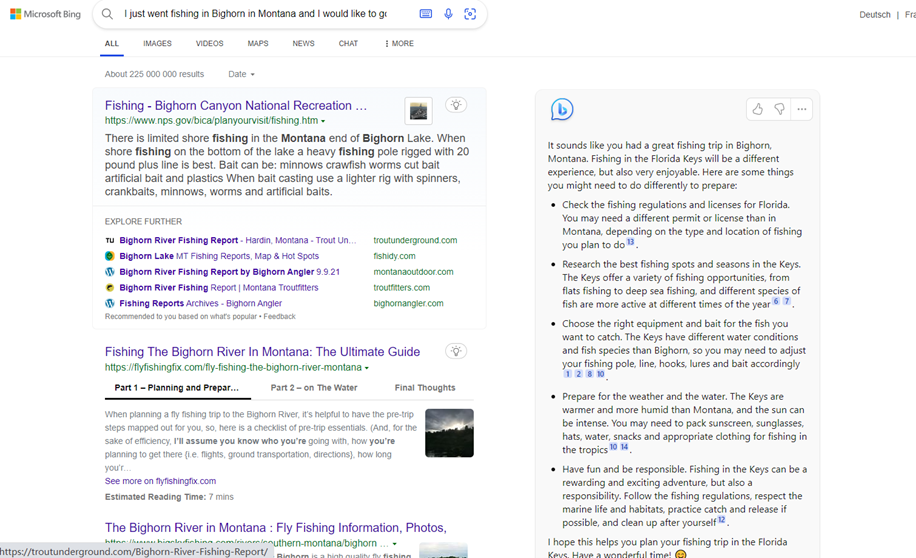Screen dimensions: 916x558
Task: Expand arrow next to nps.gov URL
Action: 323,121
